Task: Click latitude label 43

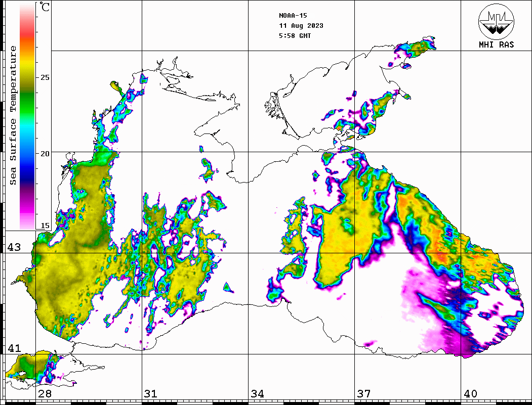Action: (x=14, y=247)
